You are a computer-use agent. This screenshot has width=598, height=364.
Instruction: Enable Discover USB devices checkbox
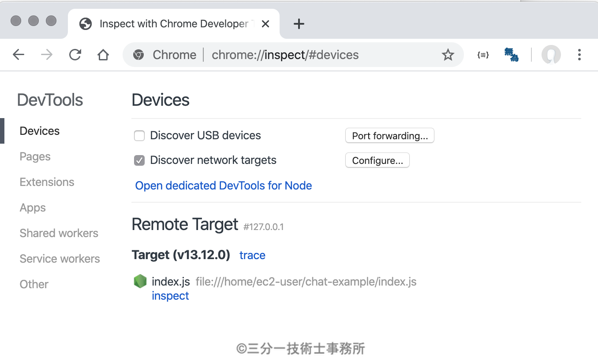(139, 136)
